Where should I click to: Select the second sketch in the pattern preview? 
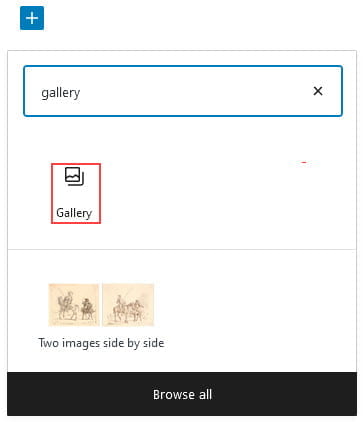tap(128, 305)
